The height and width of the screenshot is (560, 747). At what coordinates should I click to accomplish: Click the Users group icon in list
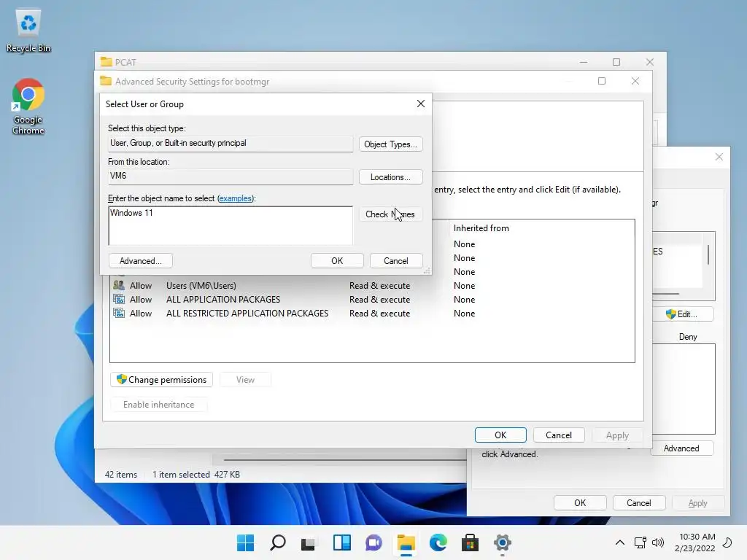click(x=119, y=285)
